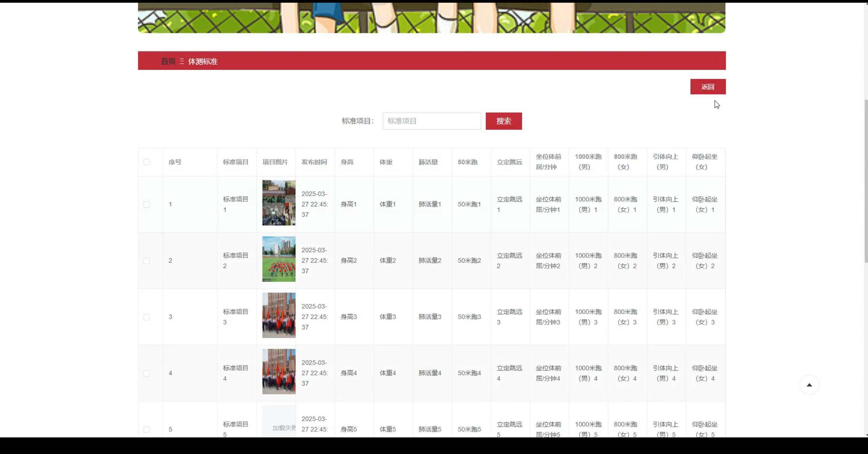The image size is (868, 454).
Task: Click the breadcrumb list icon beside 首页
Action: point(182,61)
